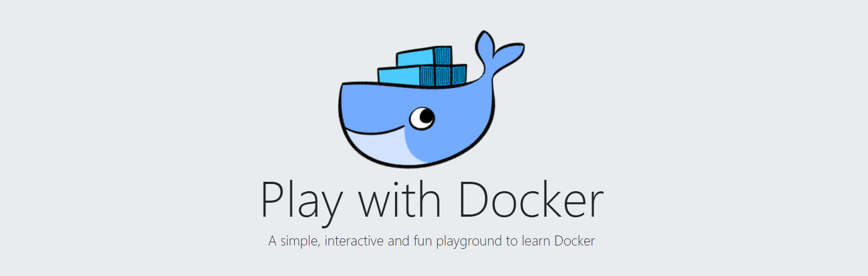
Task: Click the "A simple, interactive and fun playground" subtitle
Action: click(432, 241)
